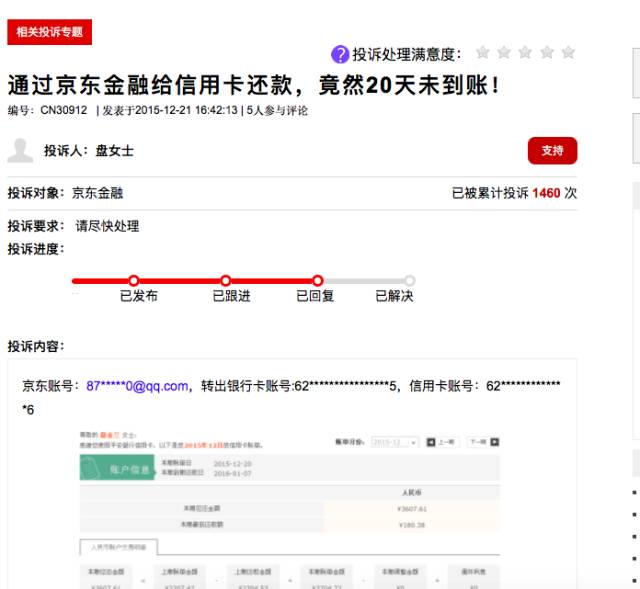Rate satisfaction with the first star
This screenshot has width=640, height=589.
pos(483,52)
